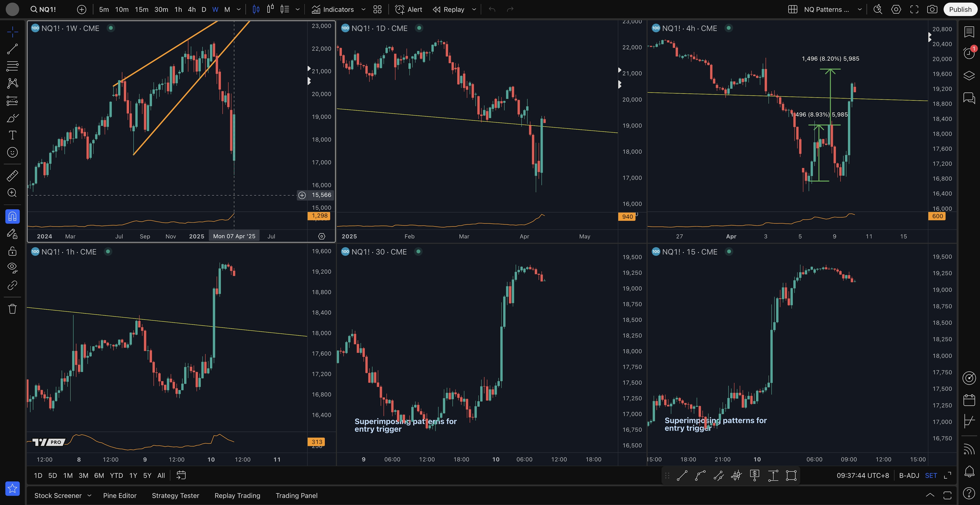This screenshot has width=980, height=505.
Task: Select the Fibonacci retracement tool
Action: tap(12, 66)
